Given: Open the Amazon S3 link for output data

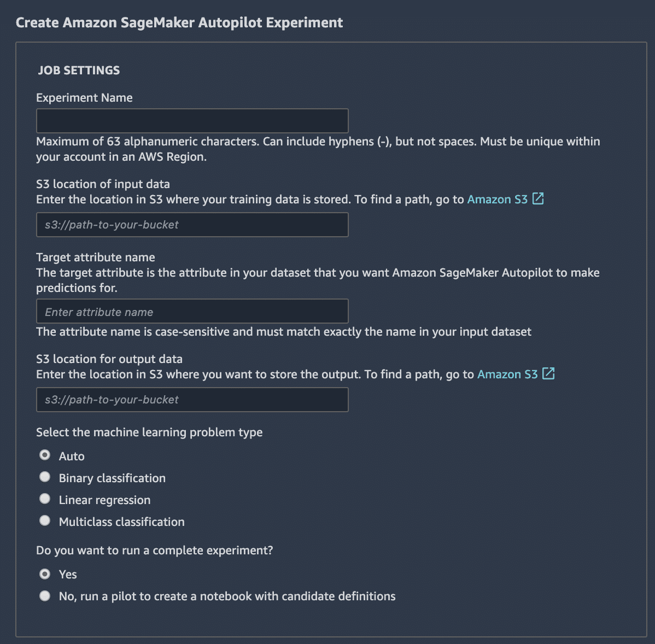Looking at the screenshot, I should 507,374.
